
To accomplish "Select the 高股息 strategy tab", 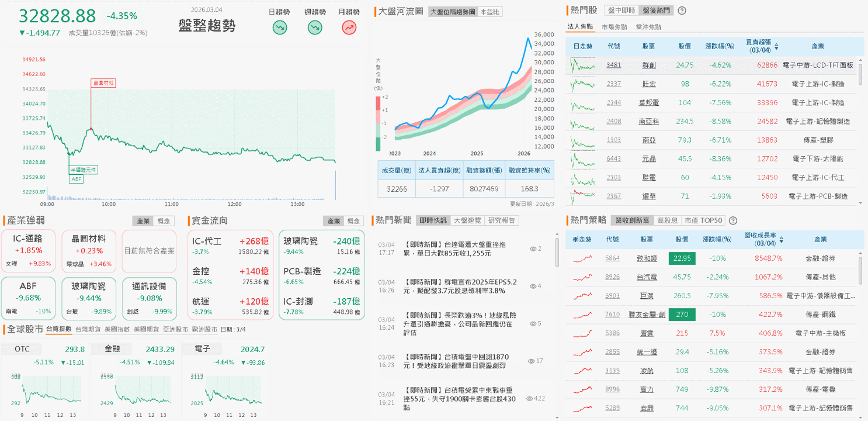I will tap(668, 220).
